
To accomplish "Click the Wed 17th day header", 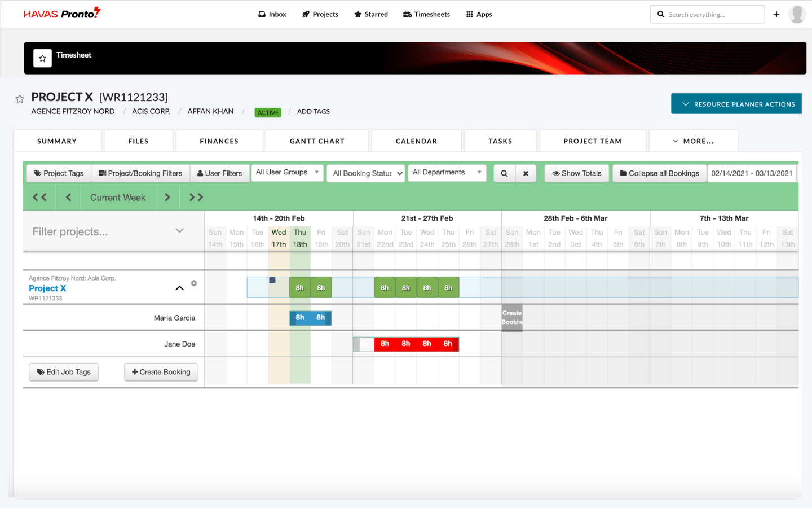I will [279, 238].
